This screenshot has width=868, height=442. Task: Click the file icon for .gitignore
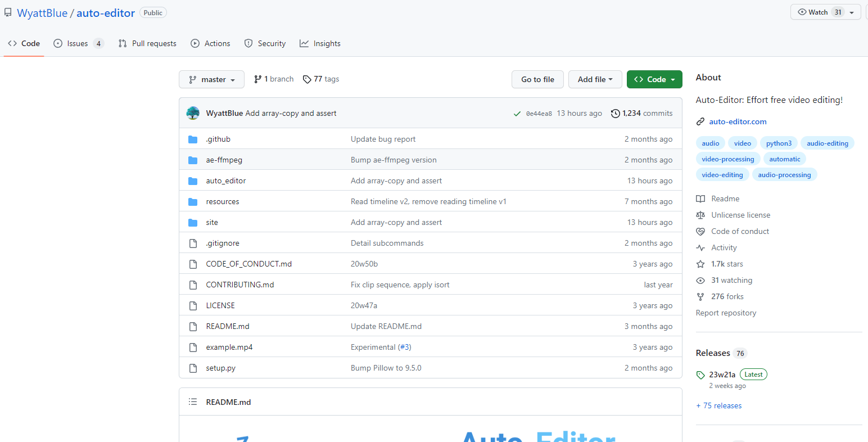coord(193,243)
